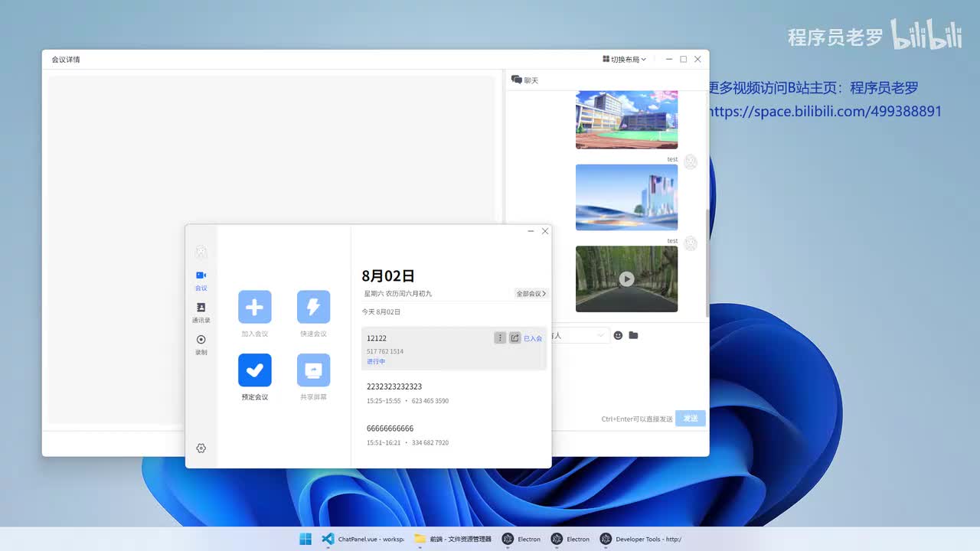Open the 切换布局 layout dropdown in 会议详情
Image resolution: width=980 pixels, height=551 pixels.
coord(625,59)
